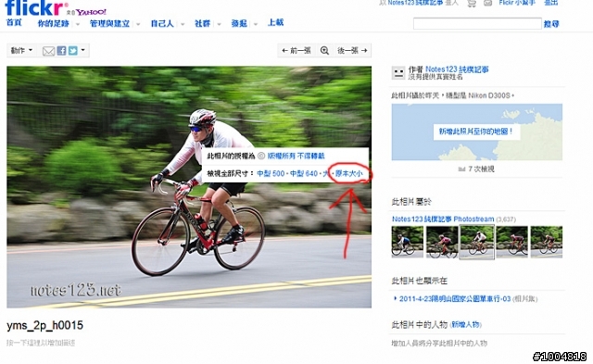Expand the share options arrow beside Twitter
This screenshot has width=593, height=364.
tap(83, 50)
